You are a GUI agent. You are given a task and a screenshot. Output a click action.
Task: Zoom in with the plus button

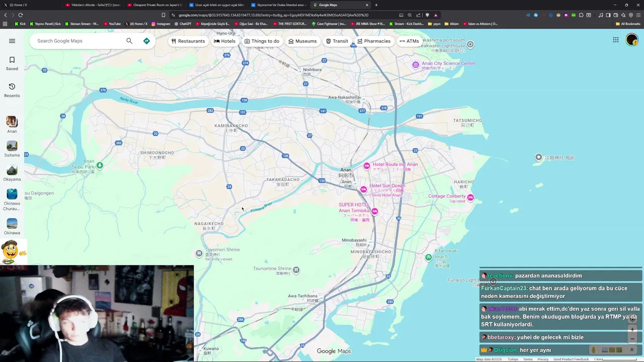click(632, 329)
